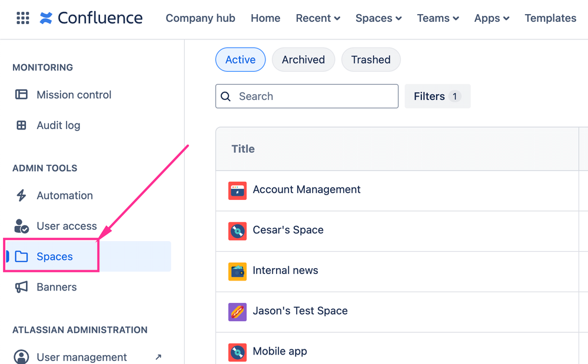Select the Trashed tab
The width and height of the screenshot is (588, 364).
pyautogui.click(x=371, y=59)
